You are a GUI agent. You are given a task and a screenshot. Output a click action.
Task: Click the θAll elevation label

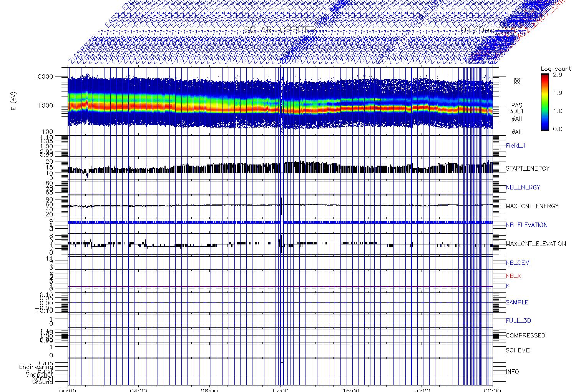coord(517,132)
